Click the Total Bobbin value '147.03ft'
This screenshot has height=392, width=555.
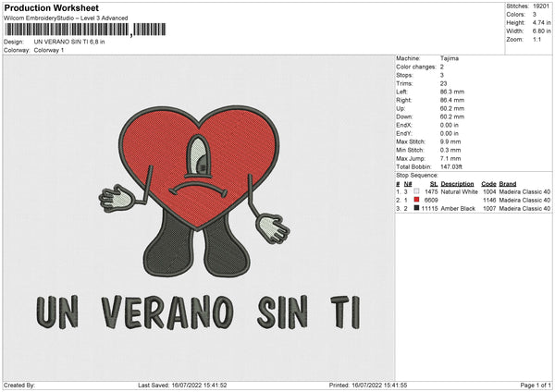click(x=451, y=167)
